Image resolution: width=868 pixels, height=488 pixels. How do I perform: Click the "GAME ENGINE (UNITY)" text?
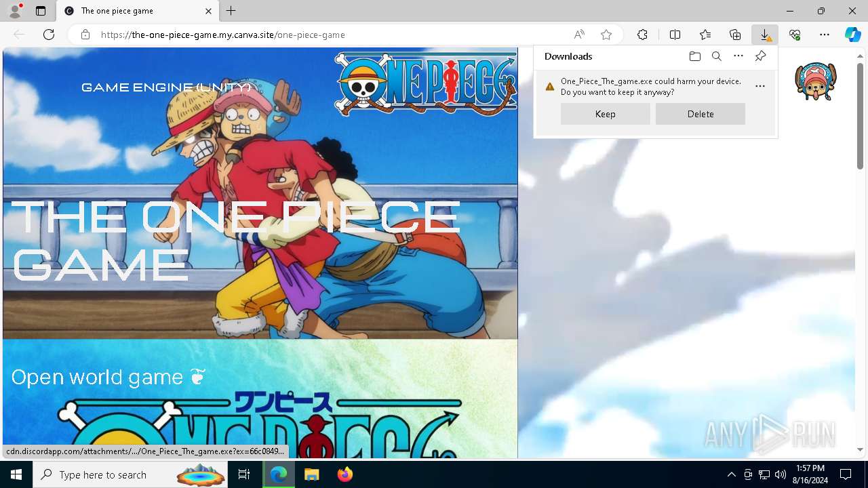(x=166, y=87)
